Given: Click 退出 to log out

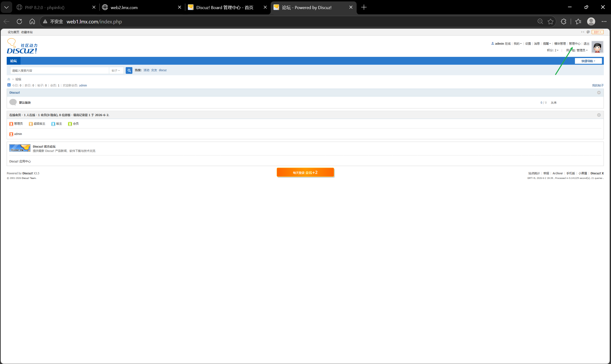Looking at the screenshot, I should click(x=586, y=44).
